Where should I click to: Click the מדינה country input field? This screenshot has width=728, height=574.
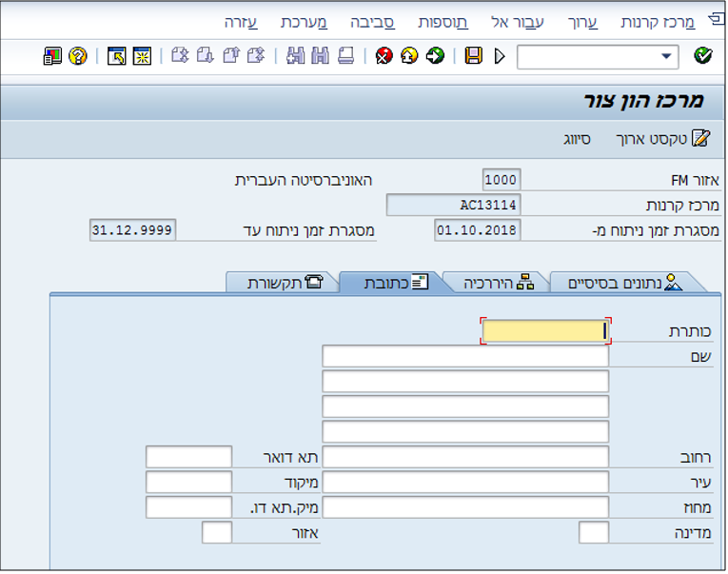point(594,532)
